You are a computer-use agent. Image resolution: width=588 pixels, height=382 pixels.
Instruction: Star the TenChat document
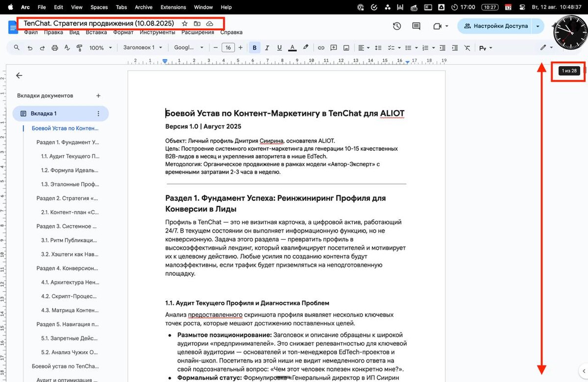tap(185, 24)
